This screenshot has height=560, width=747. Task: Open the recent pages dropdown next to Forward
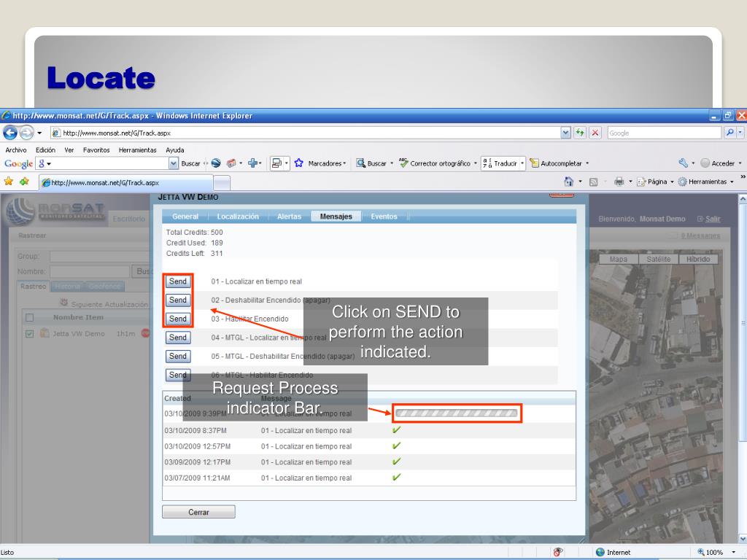pyautogui.click(x=39, y=133)
